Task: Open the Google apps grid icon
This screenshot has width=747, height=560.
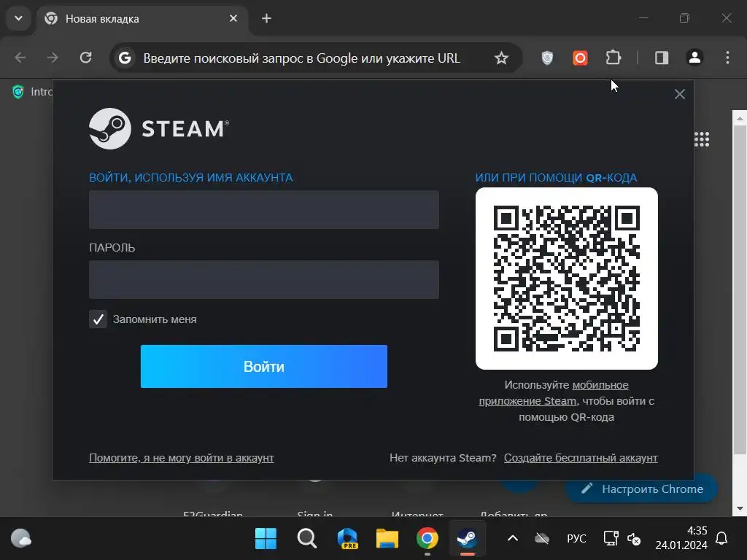Action: pos(702,139)
